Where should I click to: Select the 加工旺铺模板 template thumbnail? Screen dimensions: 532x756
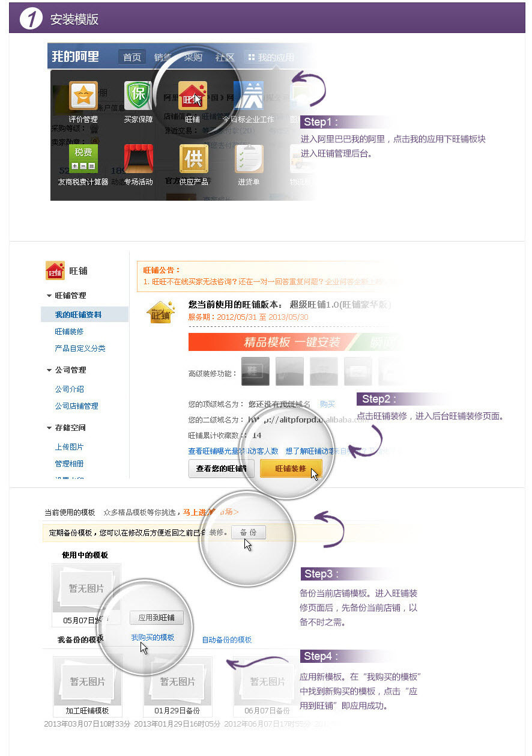[88, 680]
